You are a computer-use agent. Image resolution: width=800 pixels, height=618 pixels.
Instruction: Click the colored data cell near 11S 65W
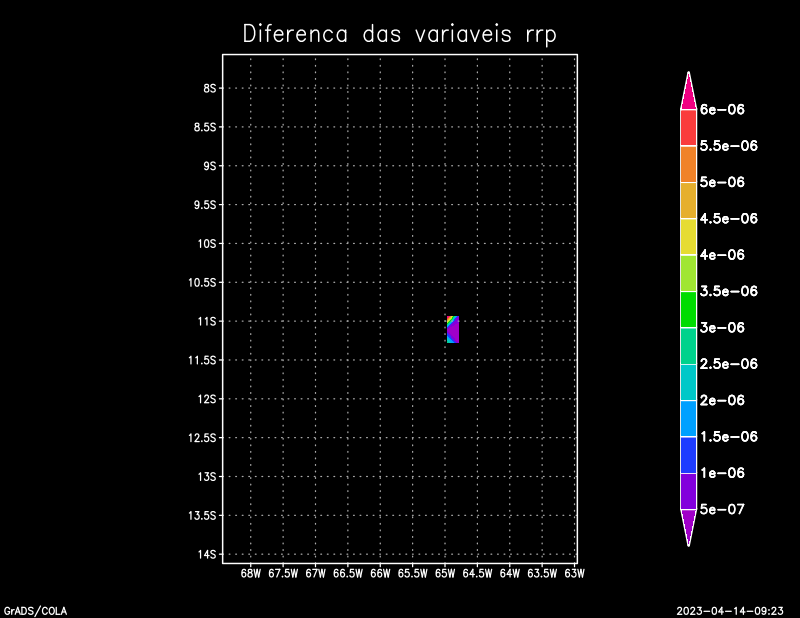coord(453,329)
